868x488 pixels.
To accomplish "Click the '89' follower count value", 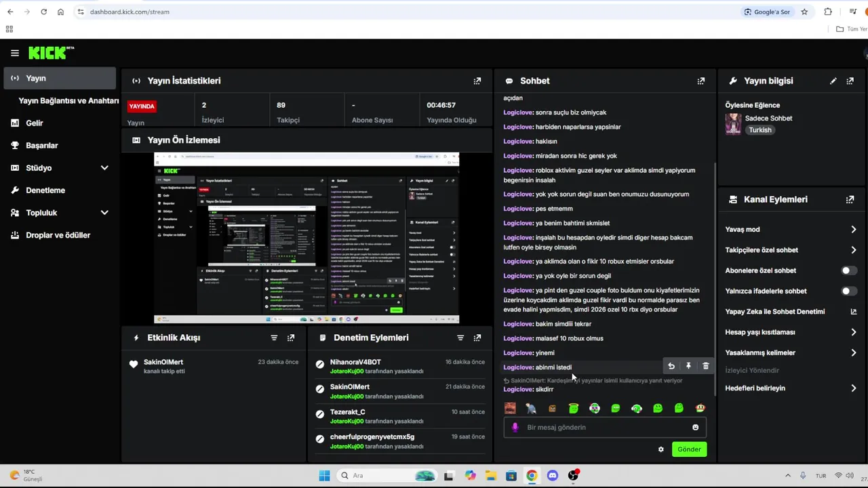I will coord(281,105).
